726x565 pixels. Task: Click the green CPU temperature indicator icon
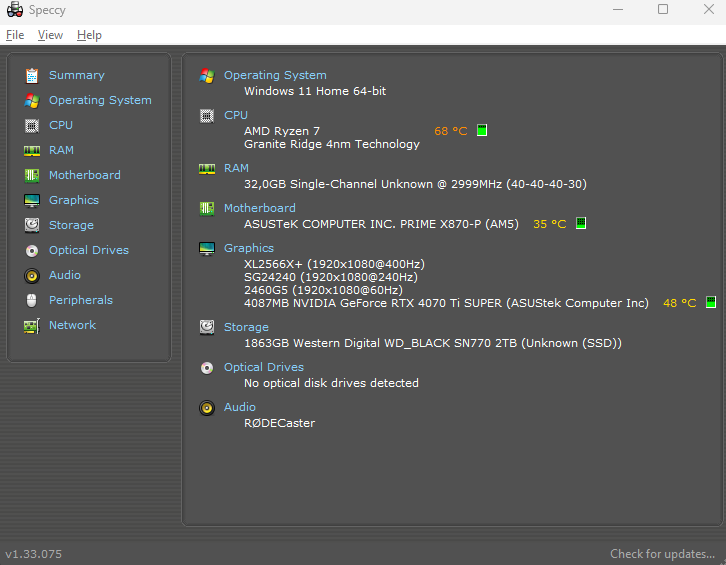click(482, 130)
